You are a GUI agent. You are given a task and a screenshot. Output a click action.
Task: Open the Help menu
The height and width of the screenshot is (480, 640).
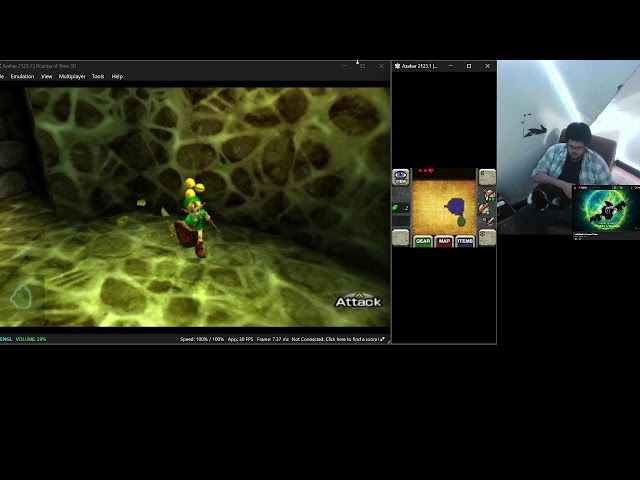[x=117, y=76]
